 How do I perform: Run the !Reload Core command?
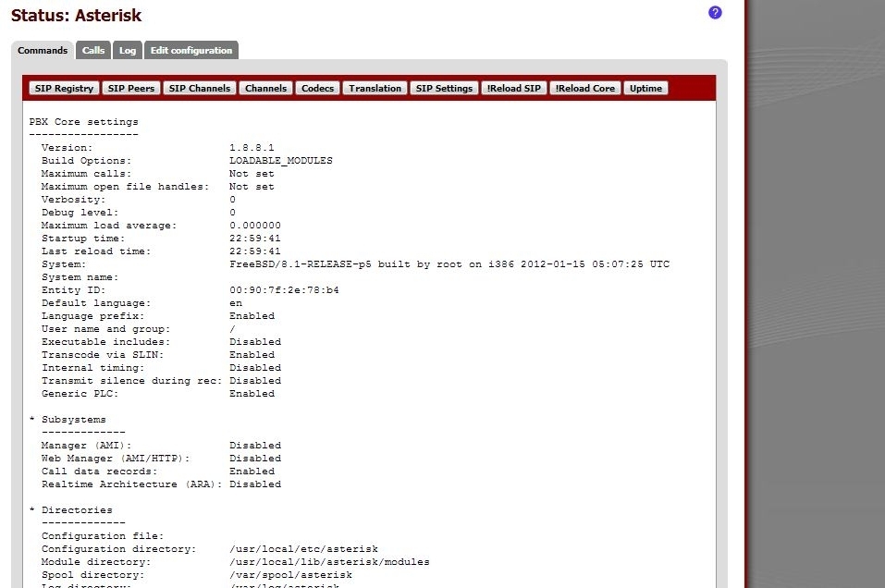pyautogui.click(x=584, y=88)
